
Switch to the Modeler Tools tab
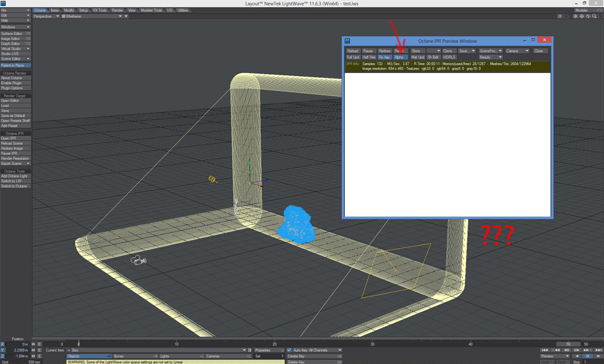[x=152, y=10]
